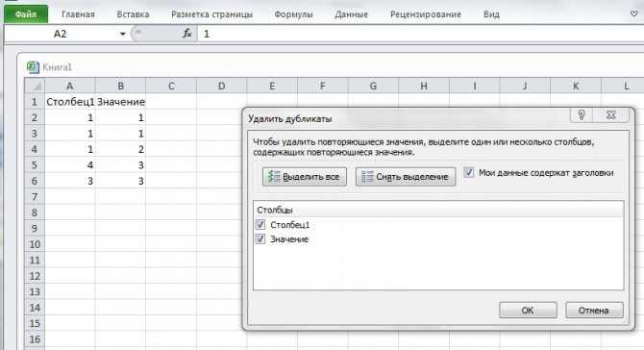Image resolution: width=644 pixels, height=350 pixels.
Task: Click the Отмена button
Action: click(594, 311)
